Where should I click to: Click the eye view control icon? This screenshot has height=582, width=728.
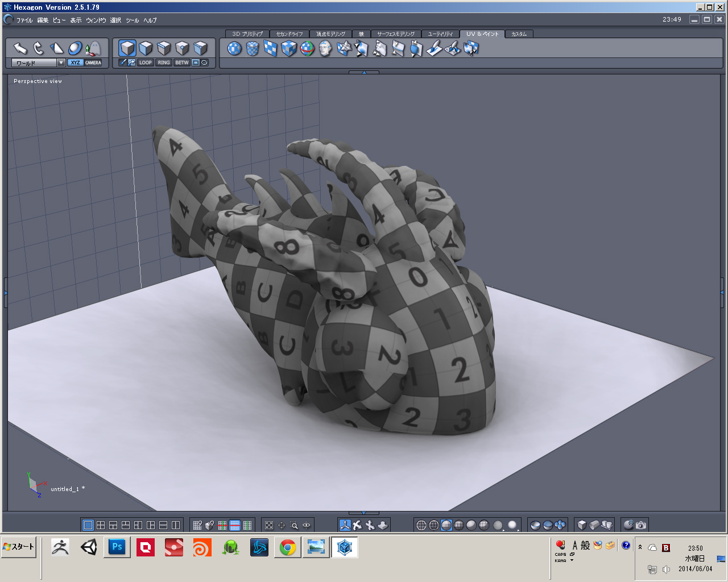click(x=307, y=525)
